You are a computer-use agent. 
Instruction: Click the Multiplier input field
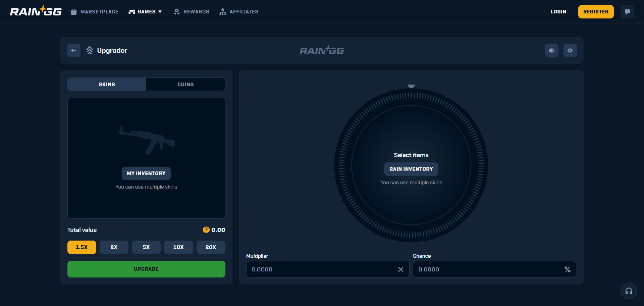coord(328,269)
